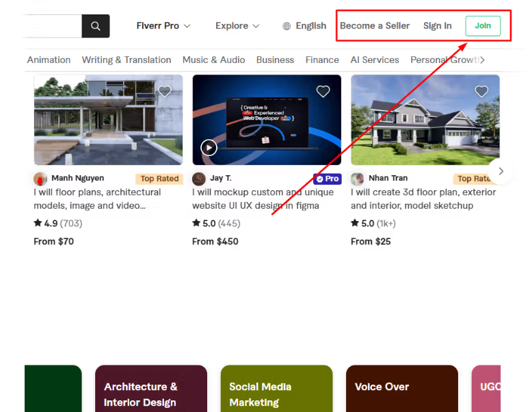Open the Become a Seller link
532x412 pixels.
click(x=375, y=26)
